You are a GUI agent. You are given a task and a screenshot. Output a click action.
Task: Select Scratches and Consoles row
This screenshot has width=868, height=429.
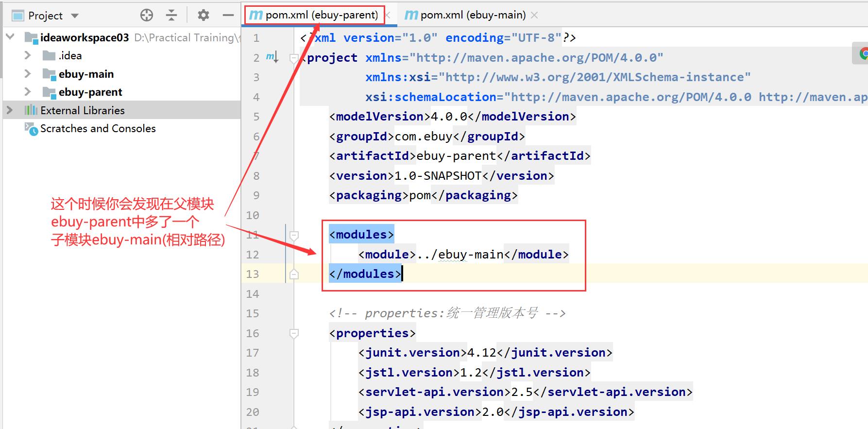(121, 128)
